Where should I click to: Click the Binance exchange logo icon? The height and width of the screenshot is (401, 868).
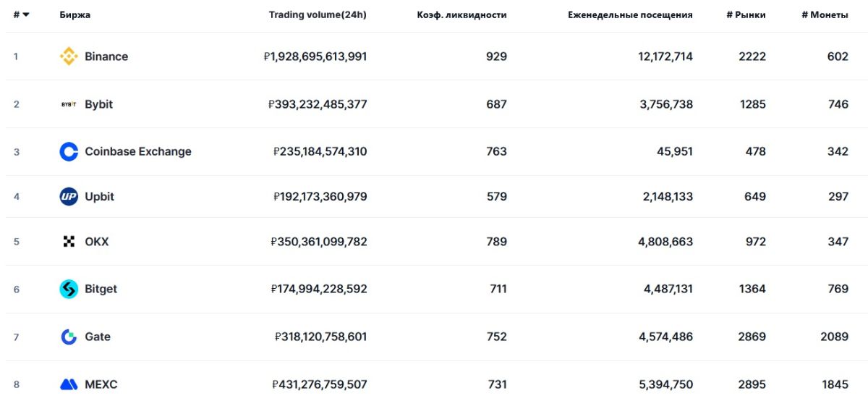[x=69, y=56]
